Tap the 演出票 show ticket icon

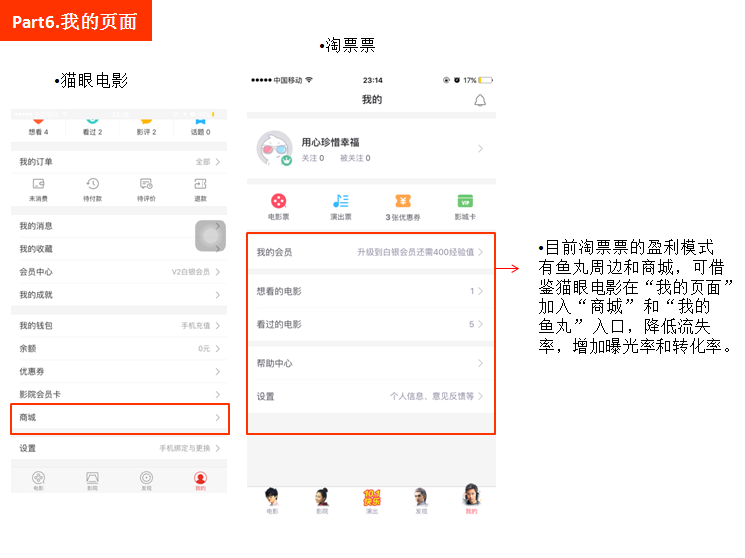click(x=341, y=206)
